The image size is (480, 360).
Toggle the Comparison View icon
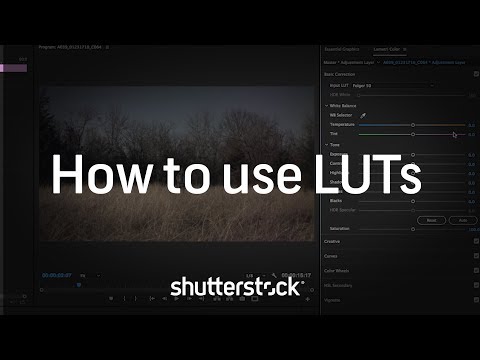(x=255, y=299)
